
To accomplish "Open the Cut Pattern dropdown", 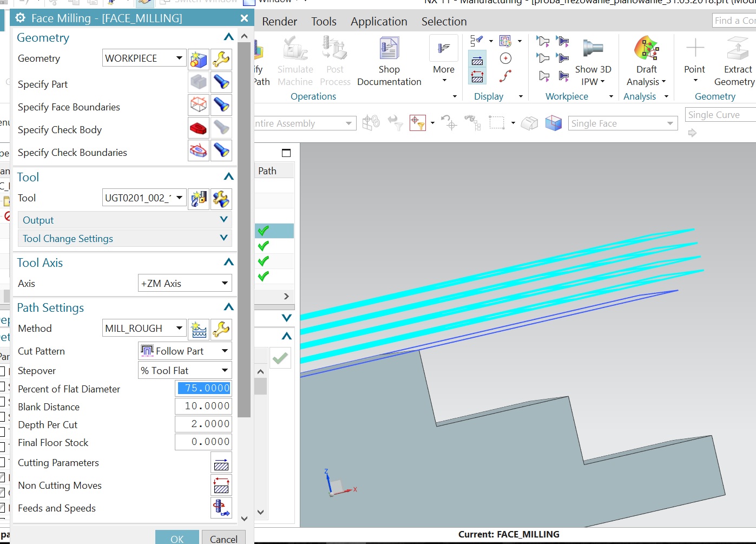I will coord(185,351).
